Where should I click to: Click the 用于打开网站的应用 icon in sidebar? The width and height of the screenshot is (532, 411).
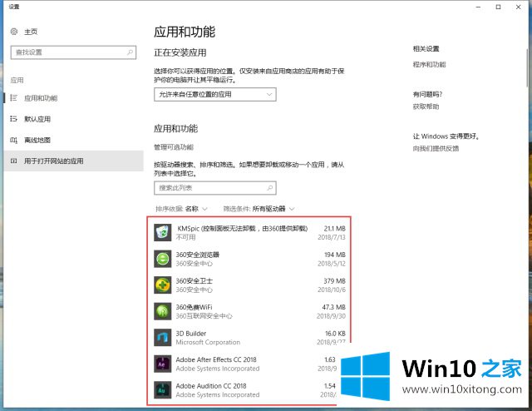13,161
